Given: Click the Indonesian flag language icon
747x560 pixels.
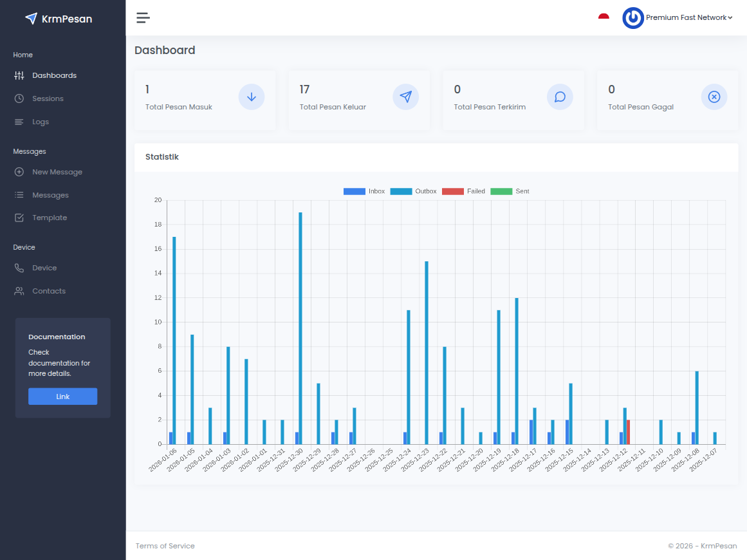Looking at the screenshot, I should (604, 18).
